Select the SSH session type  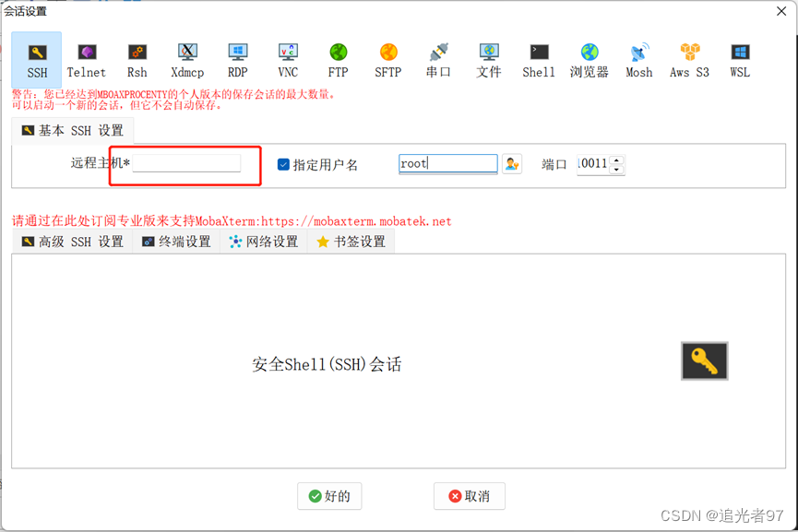[36, 55]
